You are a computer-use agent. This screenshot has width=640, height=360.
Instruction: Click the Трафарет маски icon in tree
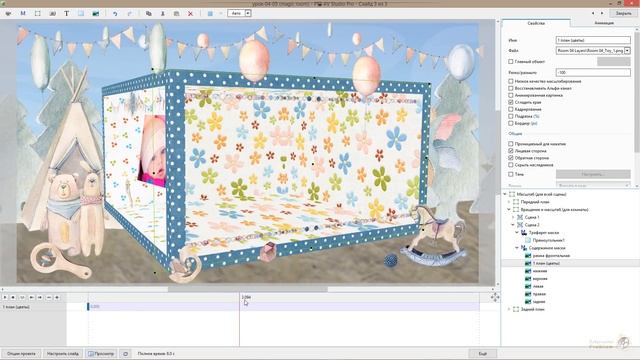pos(524,233)
